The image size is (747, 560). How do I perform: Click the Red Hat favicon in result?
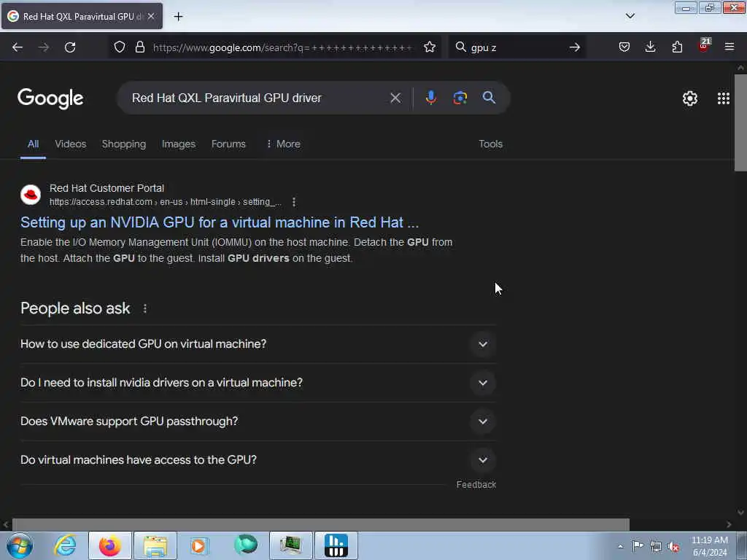[x=31, y=195]
